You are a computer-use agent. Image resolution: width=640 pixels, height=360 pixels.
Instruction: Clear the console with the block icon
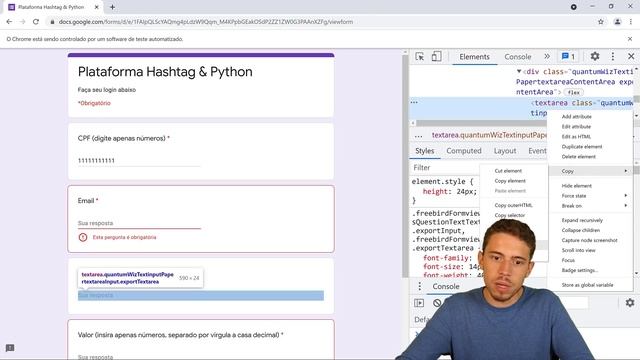click(x=437, y=303)
